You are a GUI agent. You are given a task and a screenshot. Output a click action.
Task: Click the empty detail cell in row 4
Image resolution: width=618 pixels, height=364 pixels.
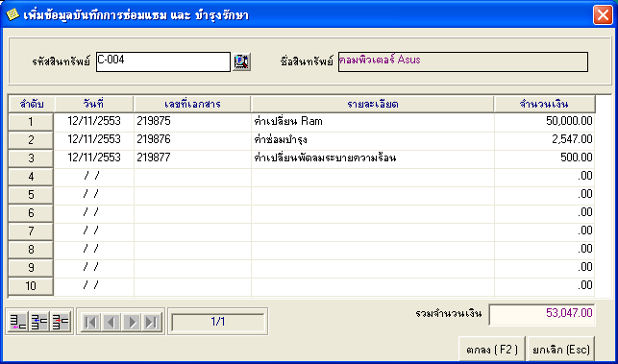[373, 177]
